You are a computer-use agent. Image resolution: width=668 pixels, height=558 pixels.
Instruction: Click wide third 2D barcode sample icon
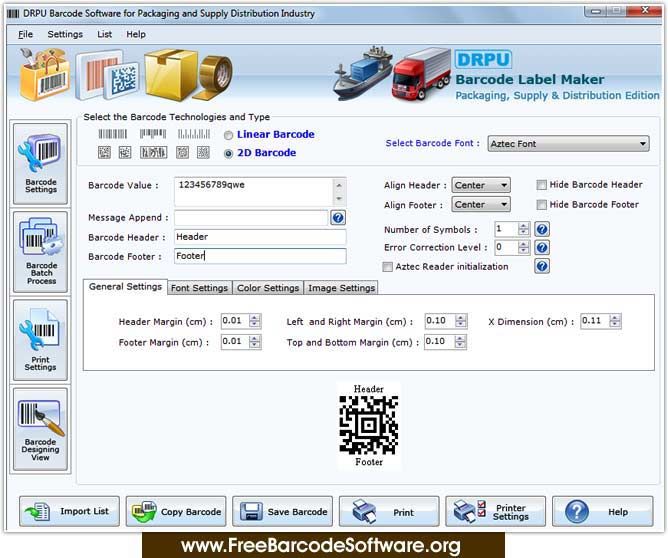153,152
